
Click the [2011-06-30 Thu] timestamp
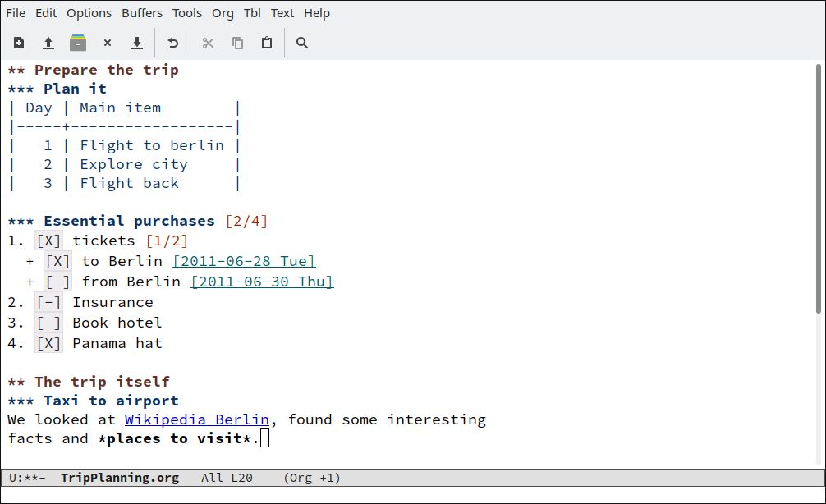[x=262, y=282]
